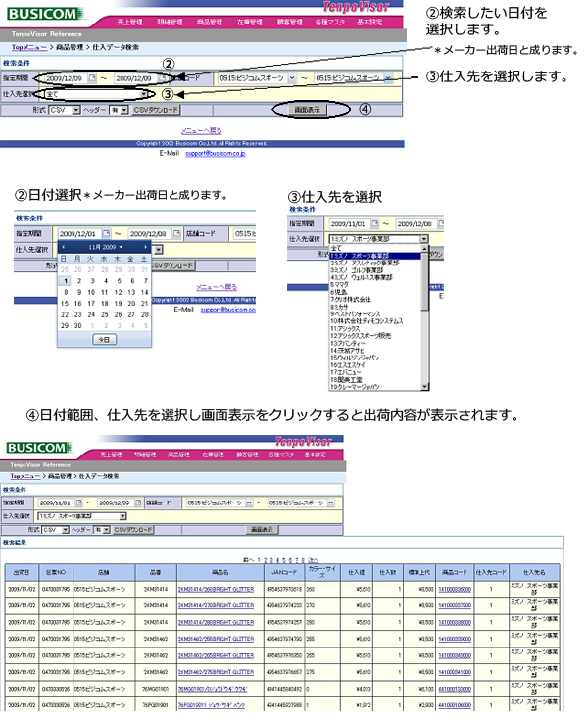Click CSVダウンロード button in results screen
Screen dimensions: 588x719
click(133, 530)
